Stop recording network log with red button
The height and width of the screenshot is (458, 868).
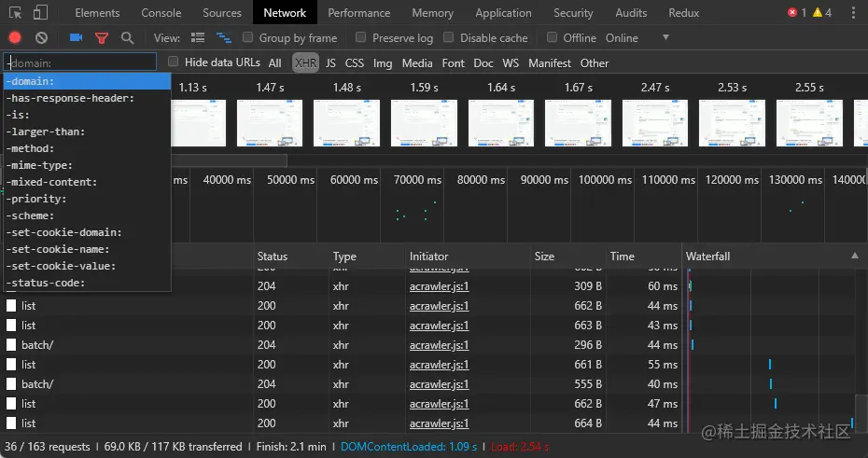point(15,37)
